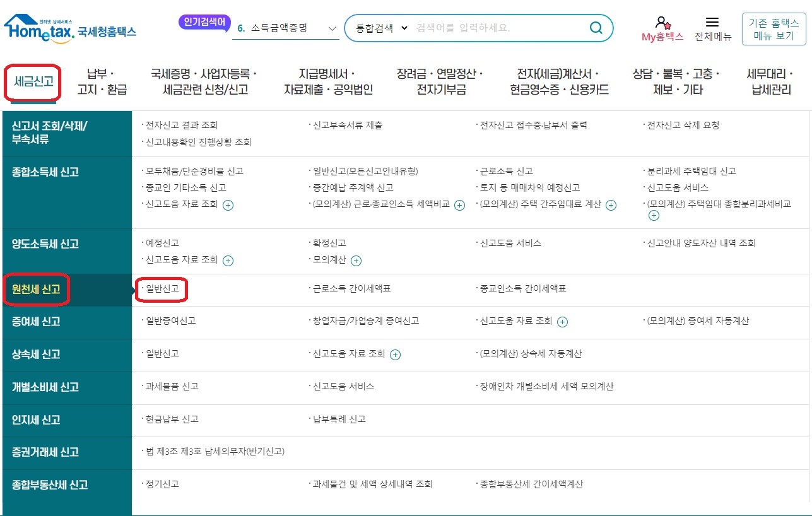This screenshot has height=516, width=812.
Task: Open 전자(세금)계산서·현금영수증·신용카드 menu
Action: click(559, 81)
